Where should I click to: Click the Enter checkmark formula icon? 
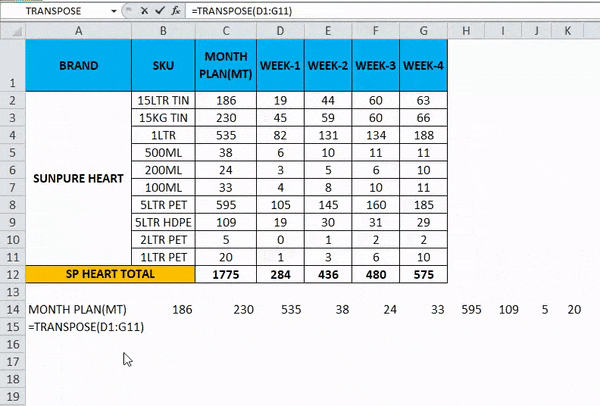click(160, 11)
